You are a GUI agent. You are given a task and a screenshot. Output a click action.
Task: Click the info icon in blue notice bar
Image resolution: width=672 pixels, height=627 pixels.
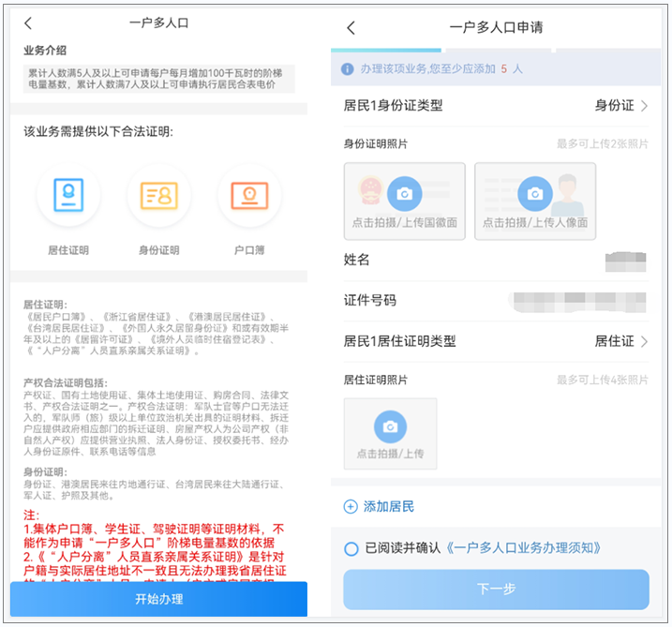[348, 69]
